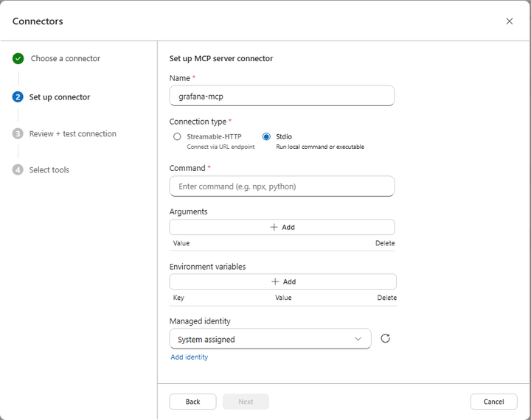Focus the Name field with grafana-mcp
531x420 pixels.
pyautogui.click(x=282, y=96)
